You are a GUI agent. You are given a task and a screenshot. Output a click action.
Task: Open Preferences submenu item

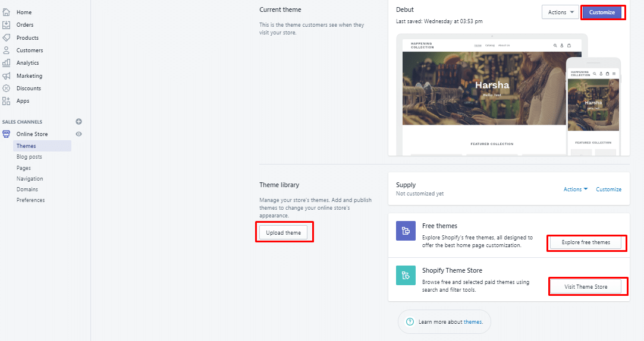30,200
